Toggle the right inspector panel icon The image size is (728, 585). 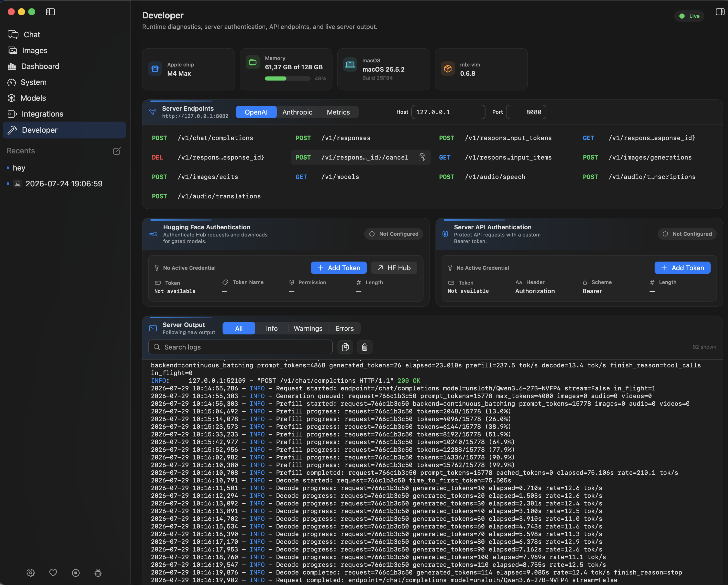coord(720,12)
